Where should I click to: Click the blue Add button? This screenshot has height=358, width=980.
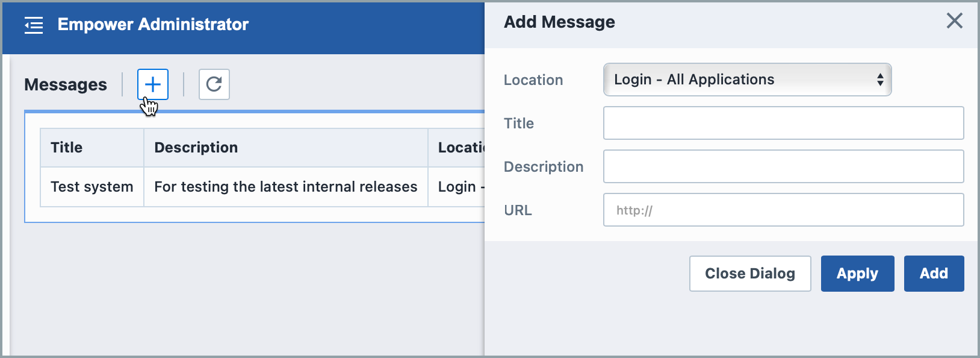934,274
